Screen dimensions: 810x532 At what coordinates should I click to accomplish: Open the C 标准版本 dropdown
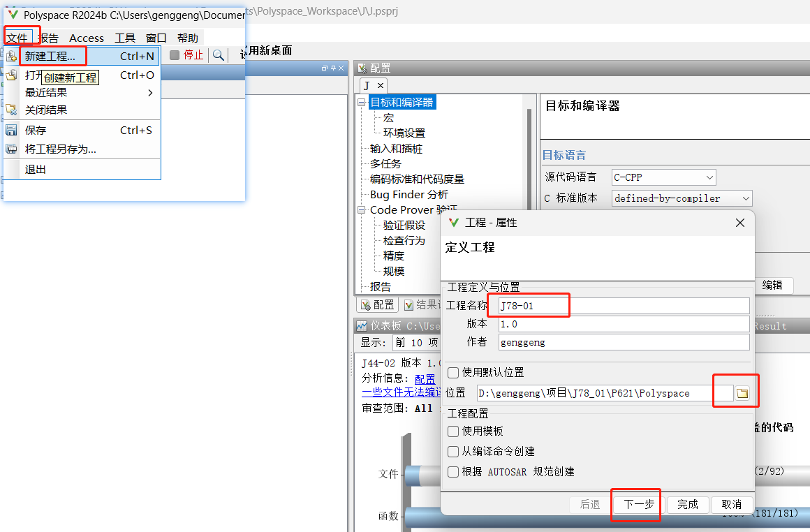[682, 198]
